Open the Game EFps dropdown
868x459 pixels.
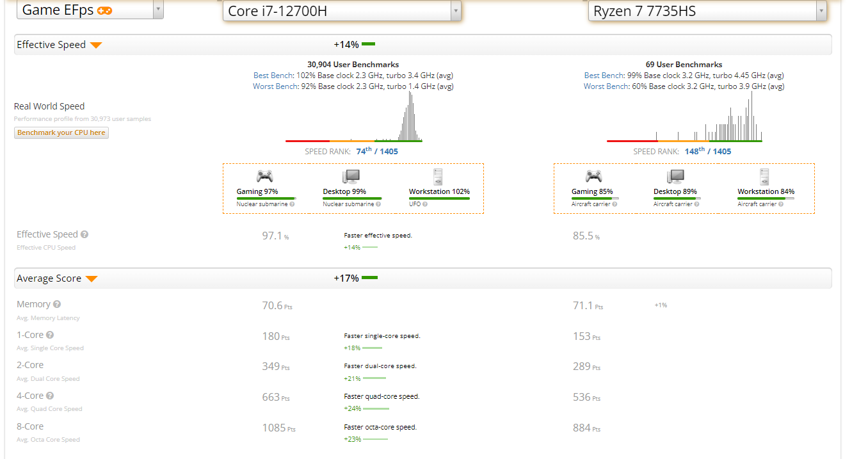tap(90, 10)
